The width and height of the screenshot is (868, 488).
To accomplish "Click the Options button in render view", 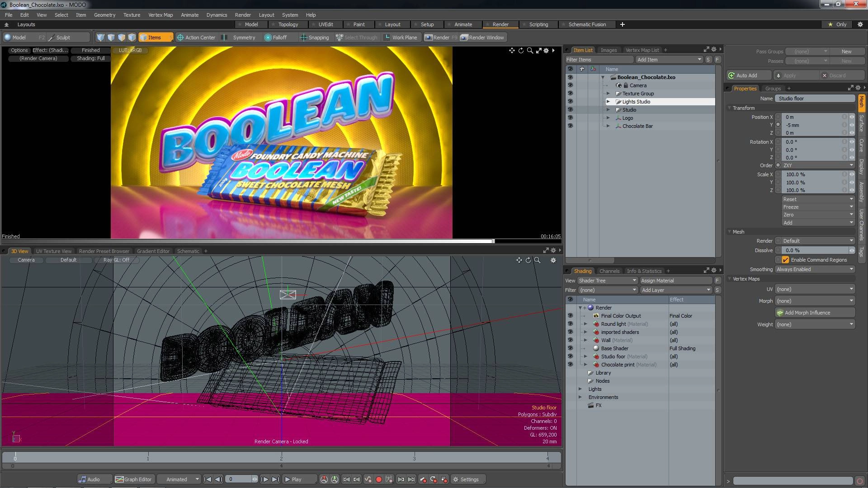I will click(19, 50).
